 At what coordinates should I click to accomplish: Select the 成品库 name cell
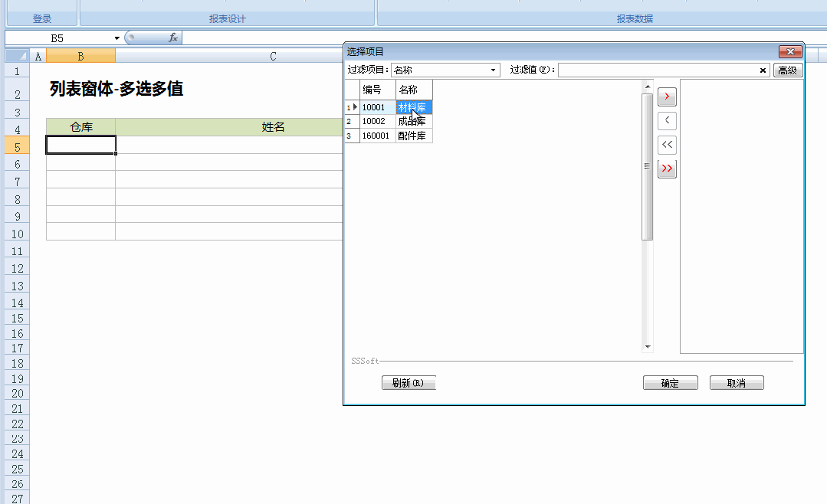(414, 121)
